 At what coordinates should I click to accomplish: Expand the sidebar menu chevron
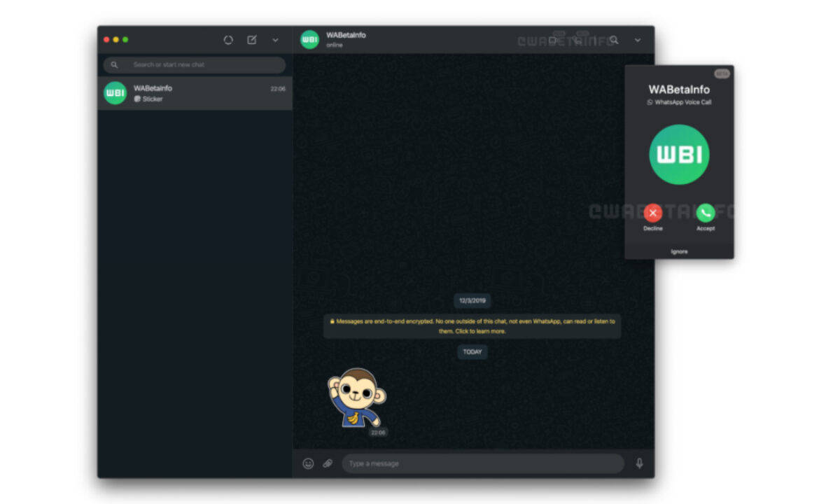(x=275, y=40)
